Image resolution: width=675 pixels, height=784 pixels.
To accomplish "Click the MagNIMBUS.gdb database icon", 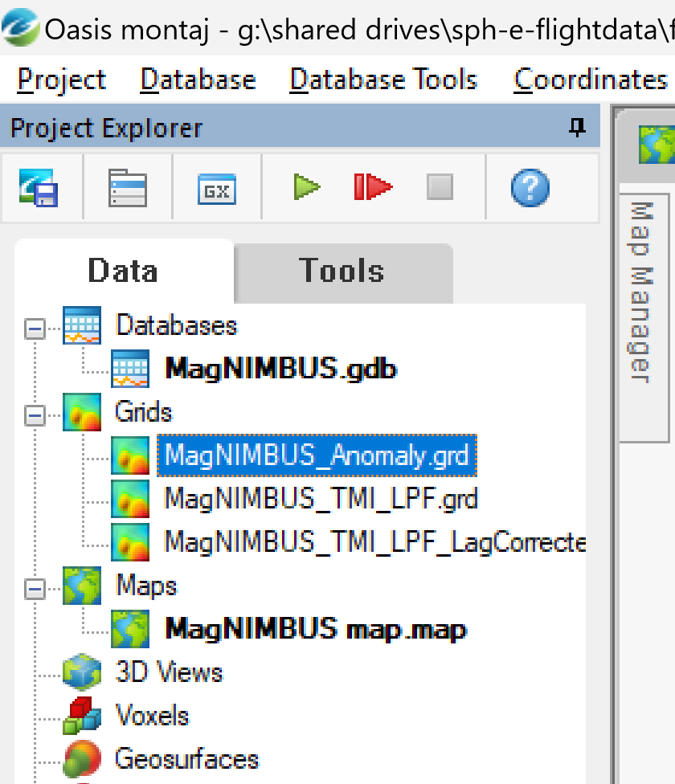I will click(x=130, y=369).
